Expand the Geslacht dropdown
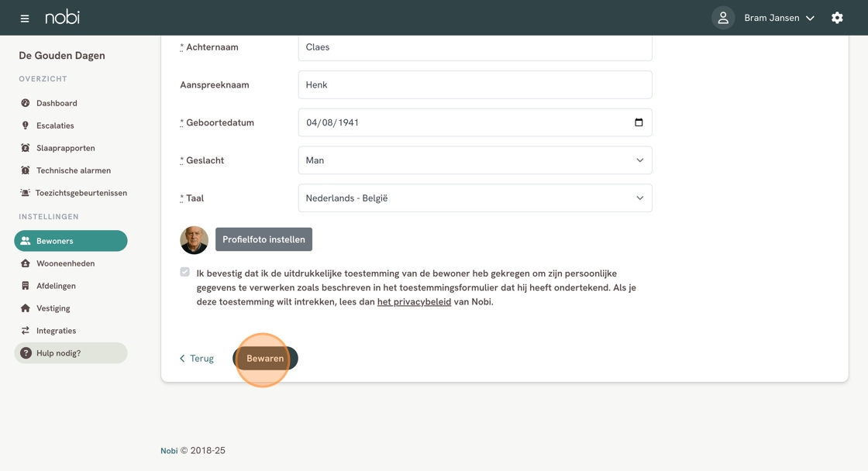The height and width of the screenshot is (471, 868). (x=474, y=160)
